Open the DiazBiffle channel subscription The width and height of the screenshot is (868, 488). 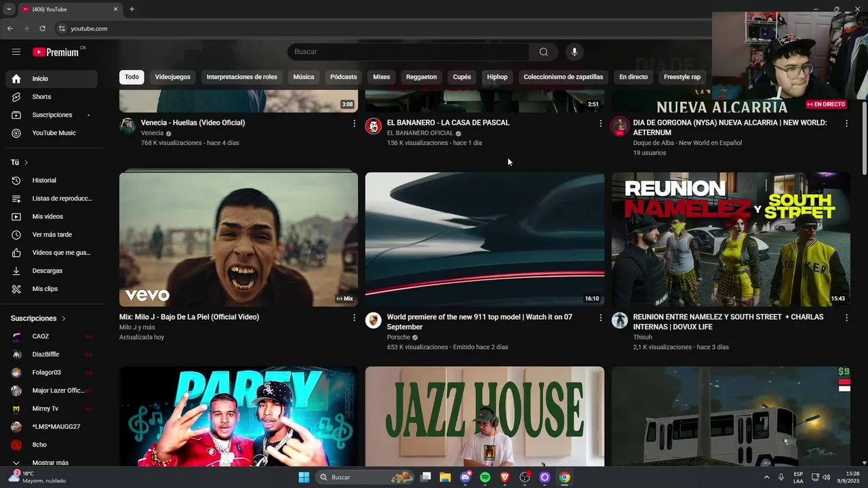pos(52,354)
